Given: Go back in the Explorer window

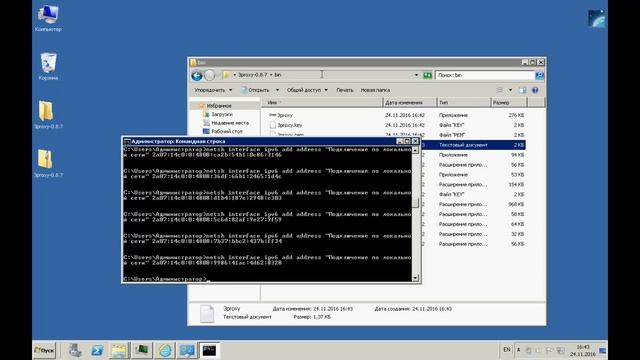Looking at the screenshot, I should [197, 76].
